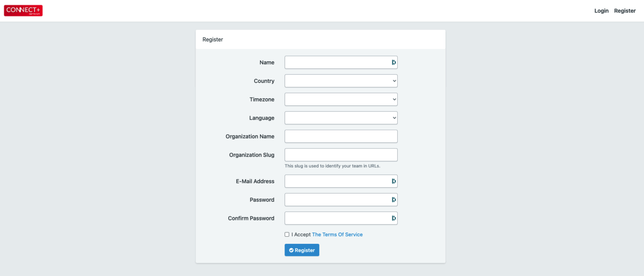
Task: Open The Terms Of Service link
Action: tap(337, 234)
